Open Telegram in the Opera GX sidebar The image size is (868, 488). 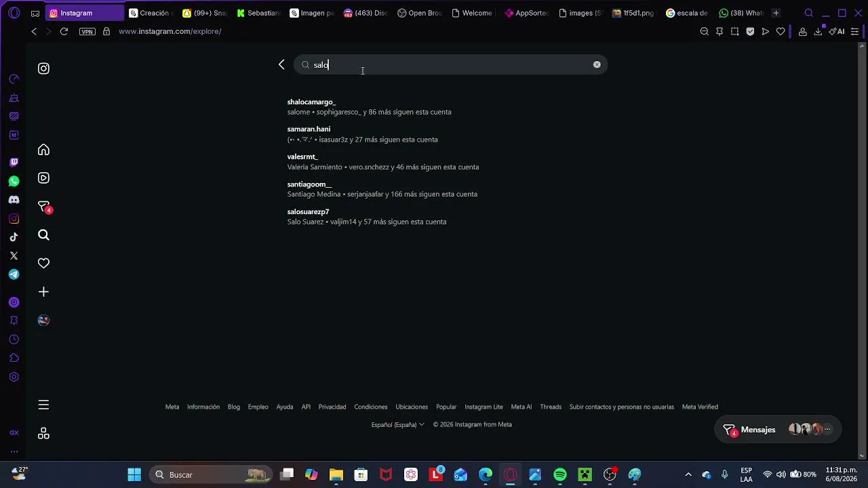14,274
